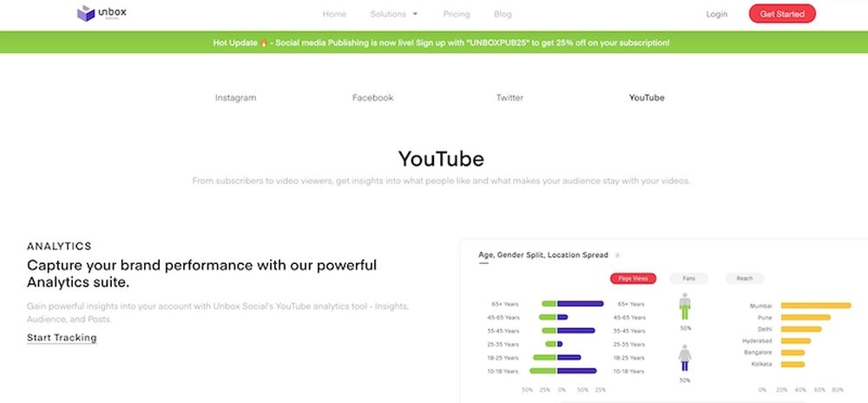Click the Get Started button
The height and width of the screenshot is (403, 868).
(782, 15)
